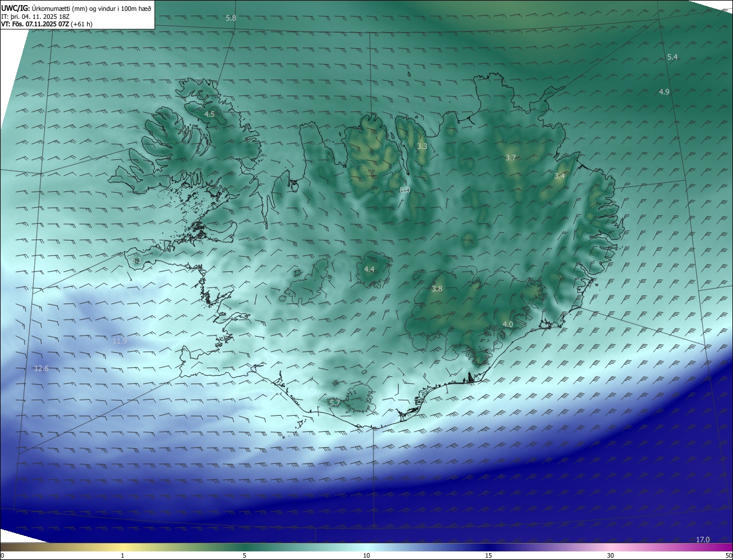Click the 4.0 value label
Viewport: 733px width, 560px height.
(x=507, y=325)
